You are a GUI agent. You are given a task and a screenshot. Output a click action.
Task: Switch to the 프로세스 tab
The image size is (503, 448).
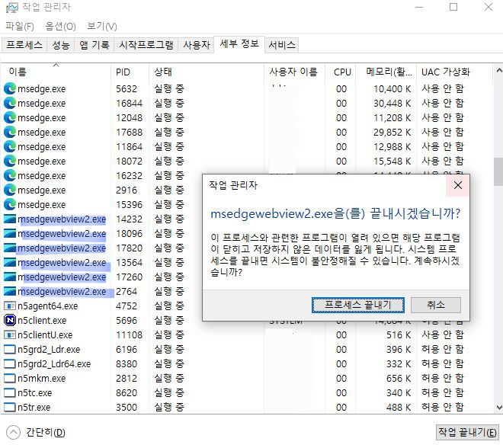[x=24, y=45]
